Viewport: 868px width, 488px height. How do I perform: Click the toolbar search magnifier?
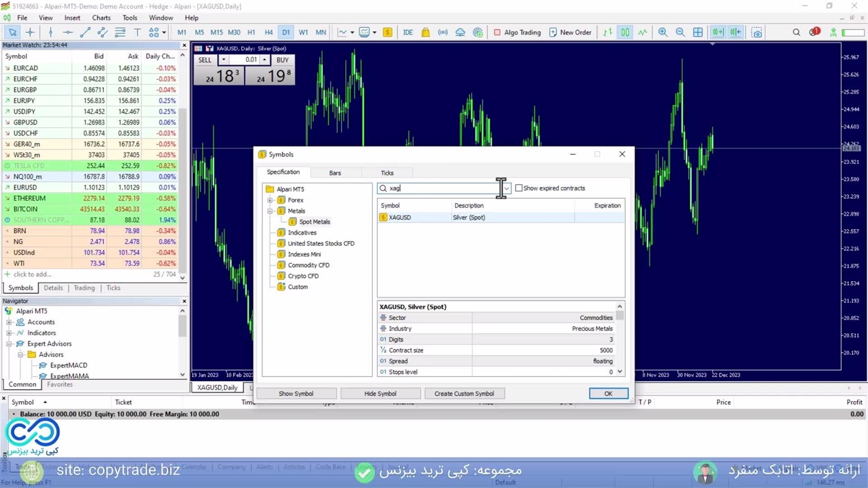[x=796, y=32]
